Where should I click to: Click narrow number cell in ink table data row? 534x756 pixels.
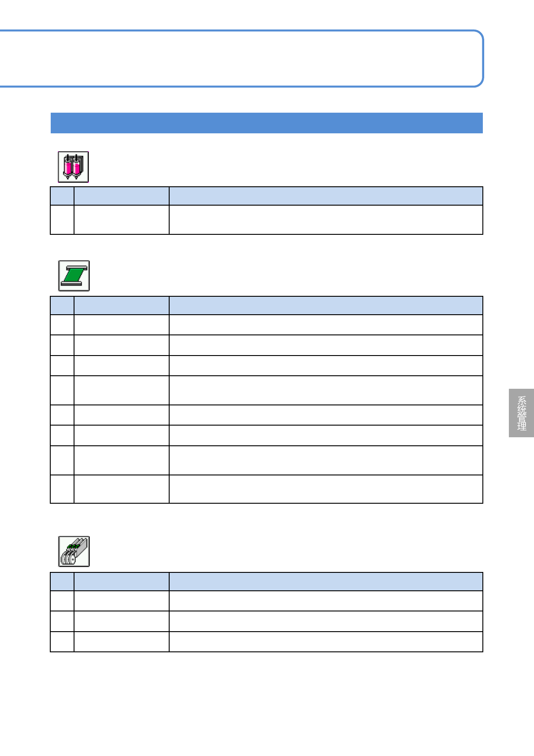[62, 220]
